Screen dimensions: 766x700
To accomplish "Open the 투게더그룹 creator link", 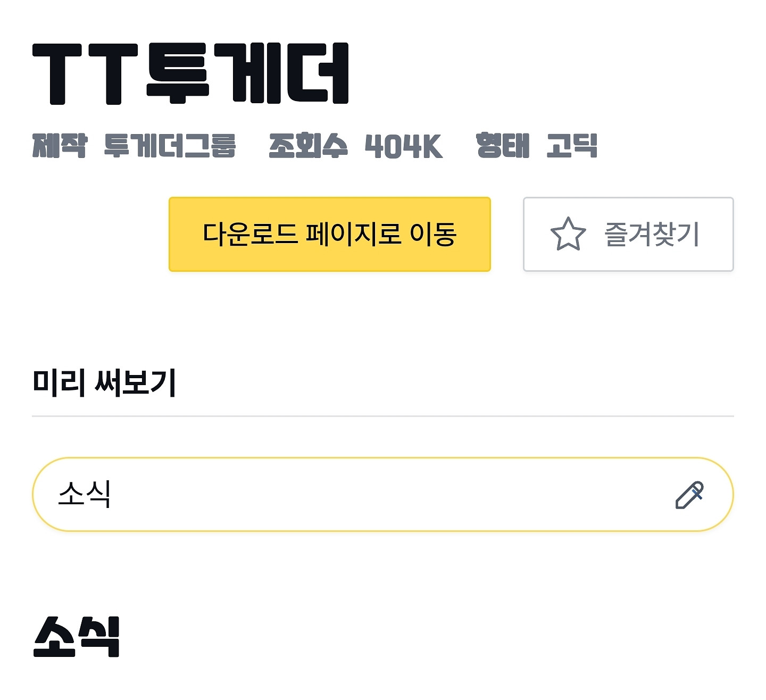I will point(170,146).
